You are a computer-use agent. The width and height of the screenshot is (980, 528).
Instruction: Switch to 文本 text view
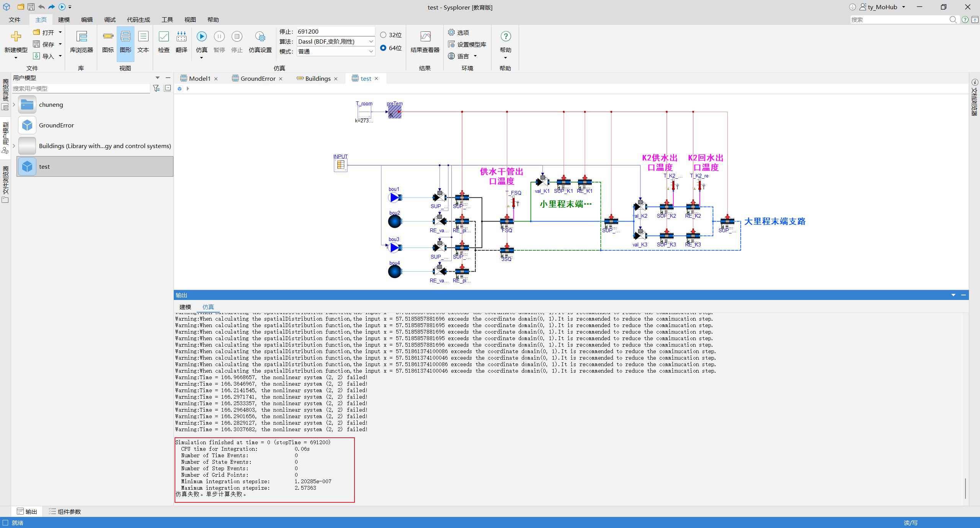[x=143, y=42]
